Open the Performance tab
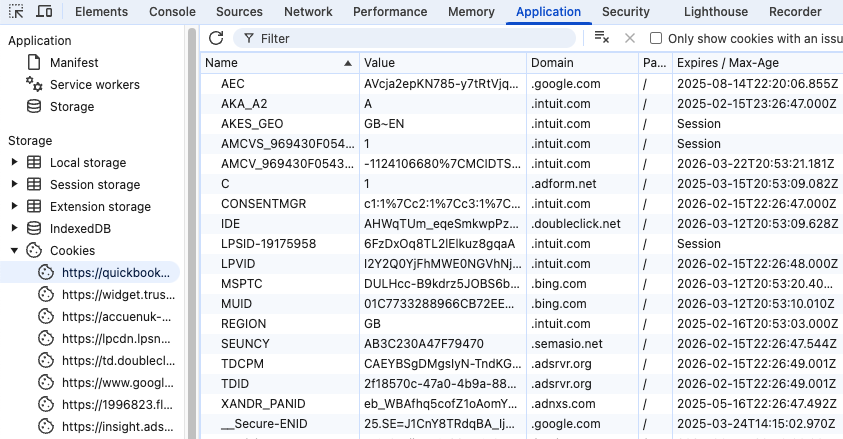The width and height of the screenshot is (843, 439). [390, 12]
